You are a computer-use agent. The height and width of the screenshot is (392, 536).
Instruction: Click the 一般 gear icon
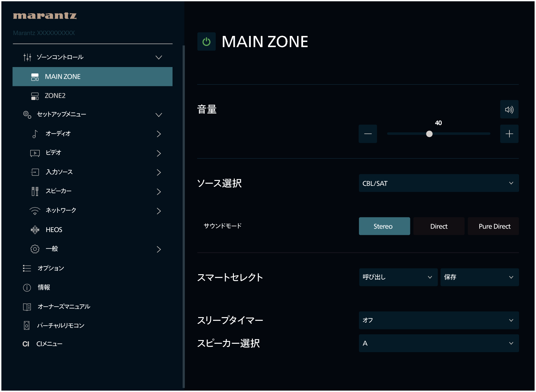35,249
